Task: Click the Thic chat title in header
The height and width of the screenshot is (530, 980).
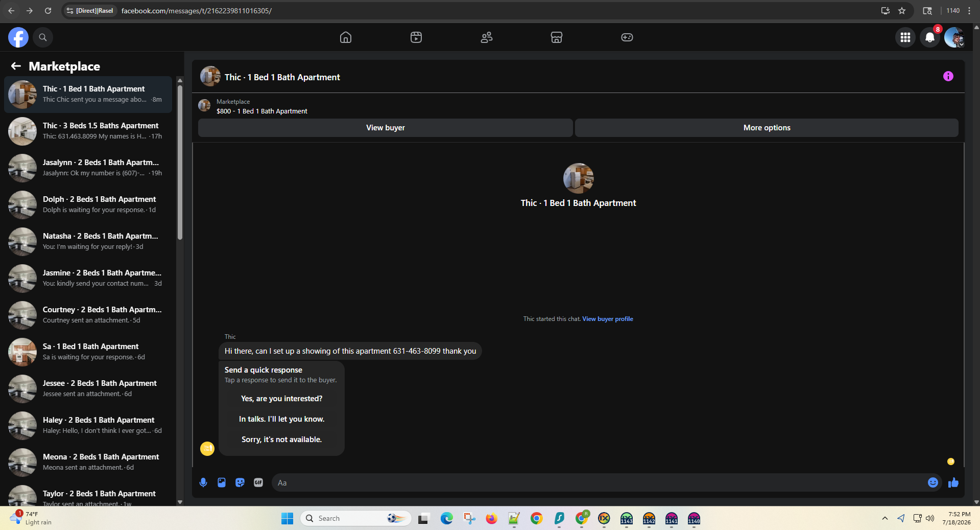Action: click(282, 77)
